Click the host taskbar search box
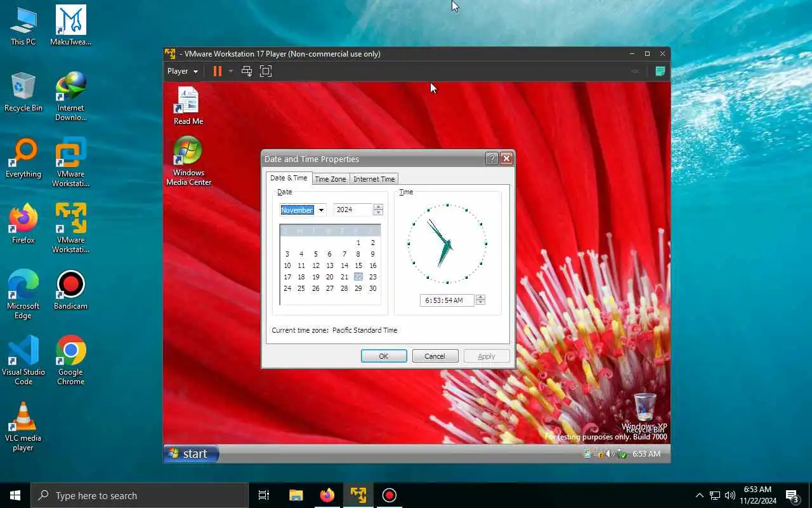 tap(140, 495)
